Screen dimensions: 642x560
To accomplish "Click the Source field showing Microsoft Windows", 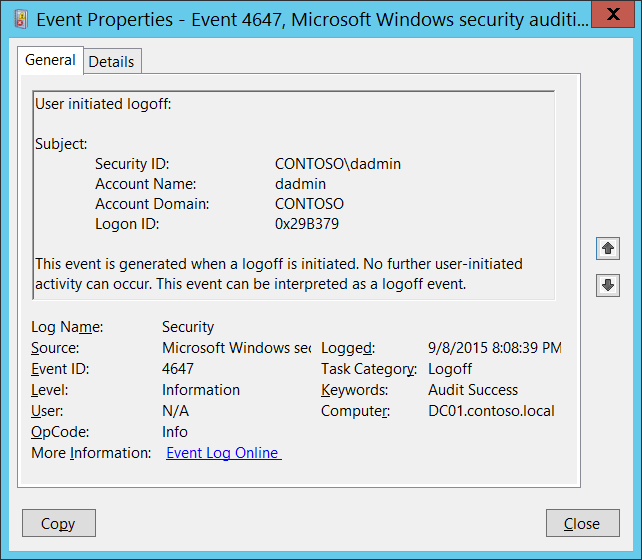I will tap(236, 348).
